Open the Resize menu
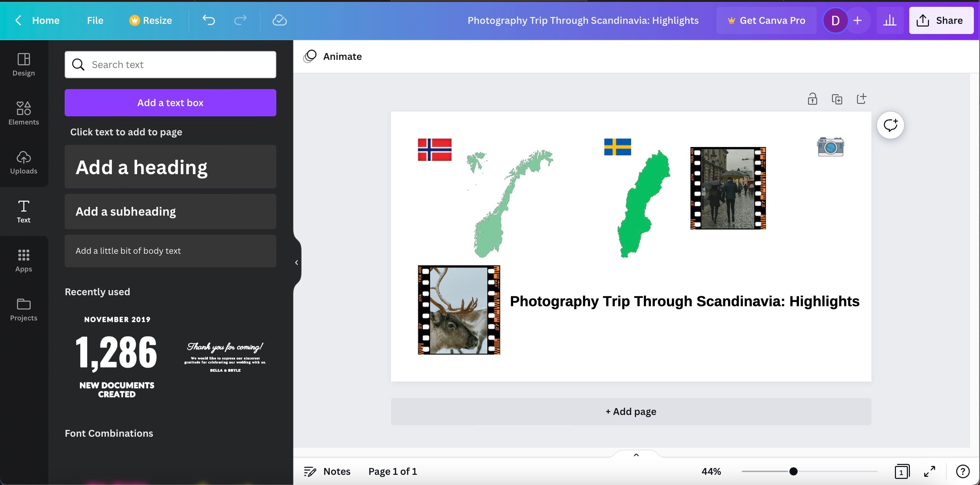The image size is (980, 485). (x=151, y=20)
